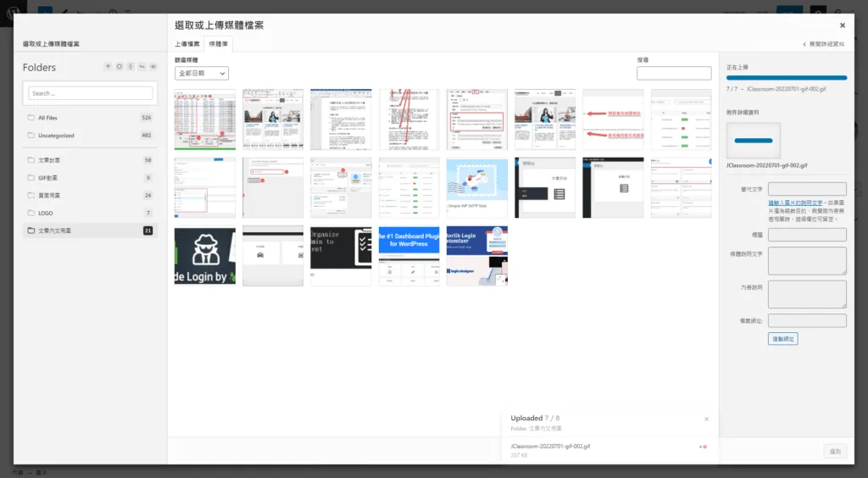
Task: Dismiss the Uploaded 7 / 8 popup
Action: 706,419
